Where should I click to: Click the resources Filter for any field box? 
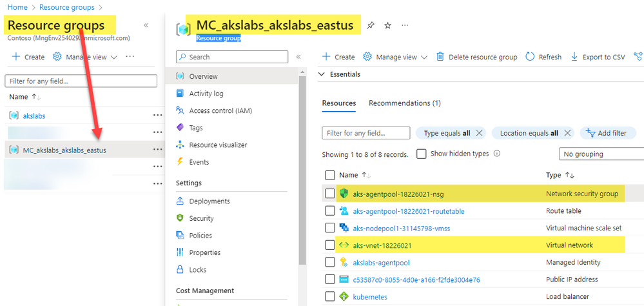[366, 133]
